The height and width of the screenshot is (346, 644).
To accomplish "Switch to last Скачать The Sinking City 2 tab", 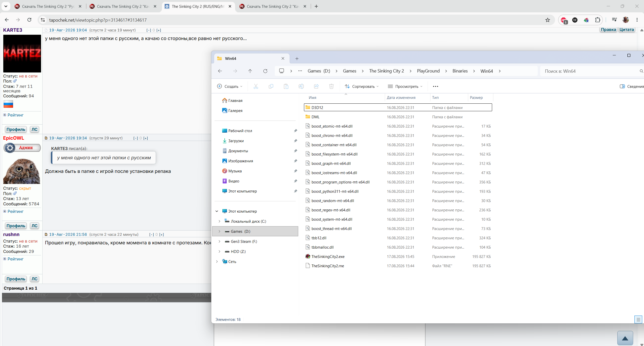I will click(x=273, y=6).
